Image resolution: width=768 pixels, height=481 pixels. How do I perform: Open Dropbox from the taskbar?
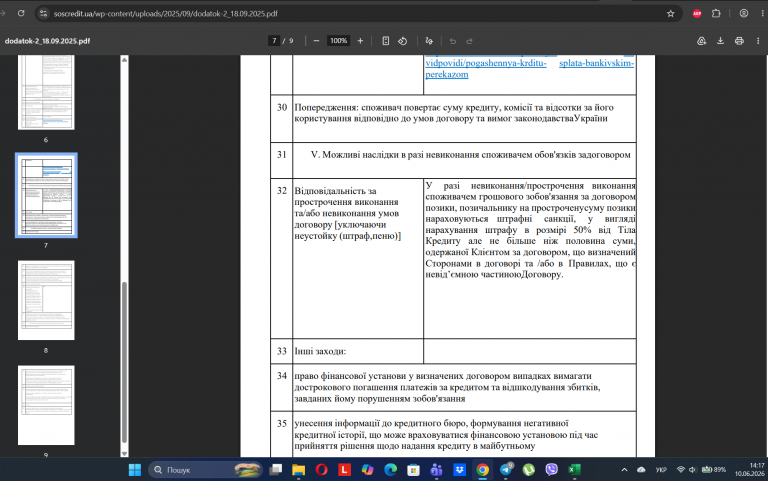459,470
